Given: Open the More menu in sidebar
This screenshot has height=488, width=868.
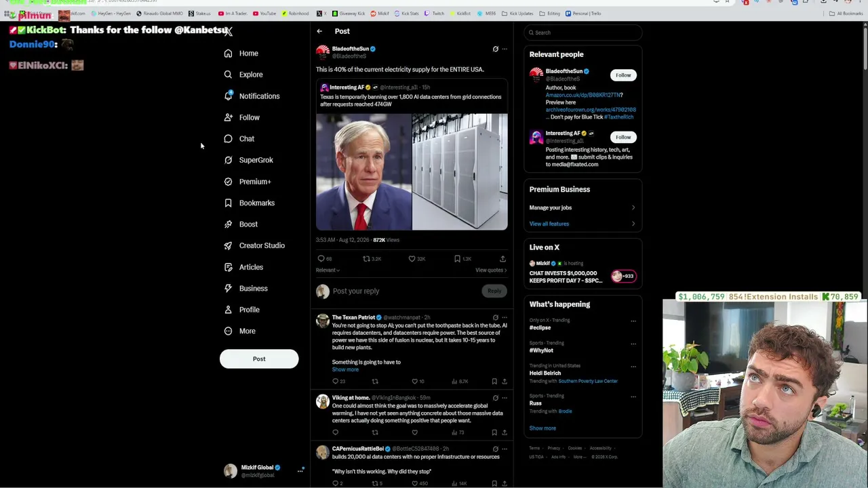Looking at the screenshot, I should [x=240, y=331].
